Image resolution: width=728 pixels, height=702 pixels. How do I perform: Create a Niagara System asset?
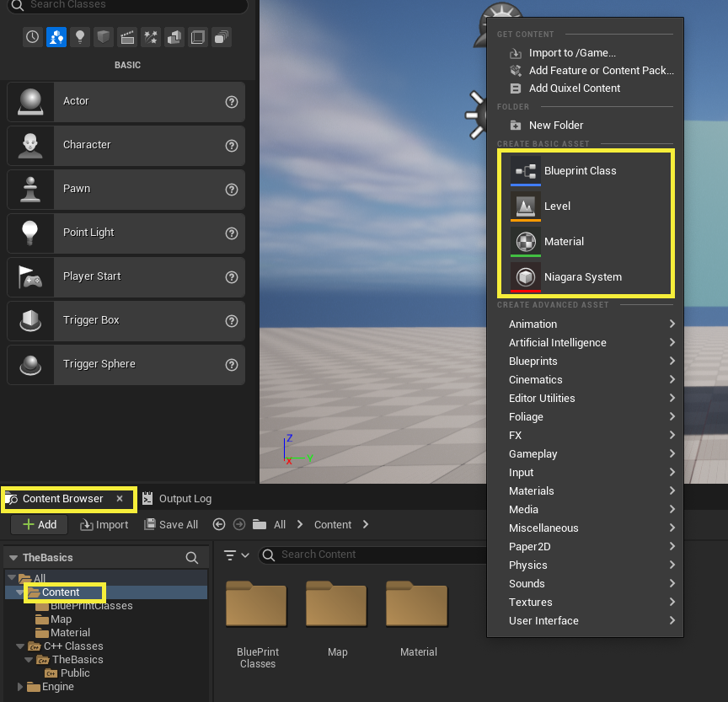point(586,276)
